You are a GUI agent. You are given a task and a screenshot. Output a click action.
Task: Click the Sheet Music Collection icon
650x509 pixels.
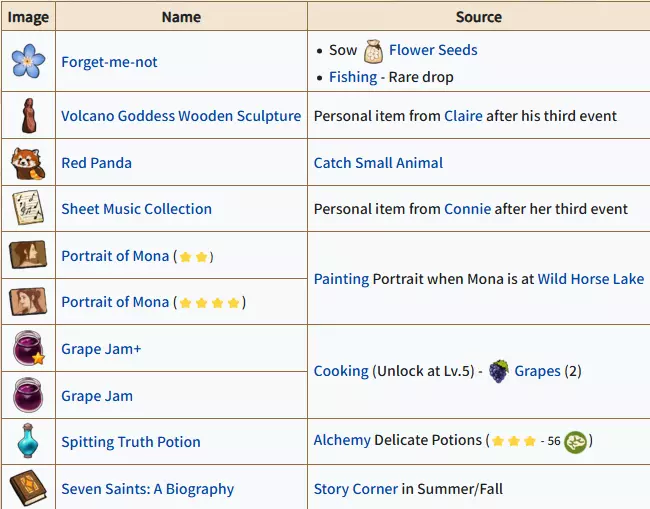click(x=27, y=209)
